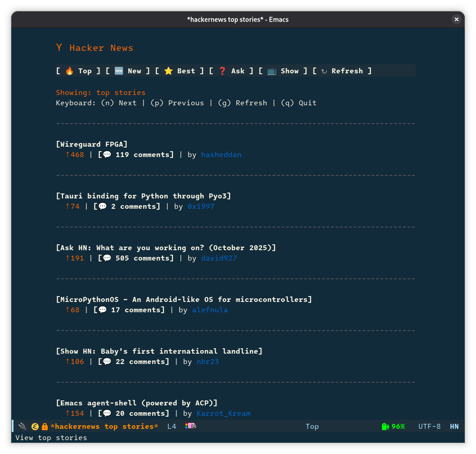The width and height of the screenshot is (476, 454).
Task: Click the Y Hacker News header logo
Action: (x=94, y=48)
